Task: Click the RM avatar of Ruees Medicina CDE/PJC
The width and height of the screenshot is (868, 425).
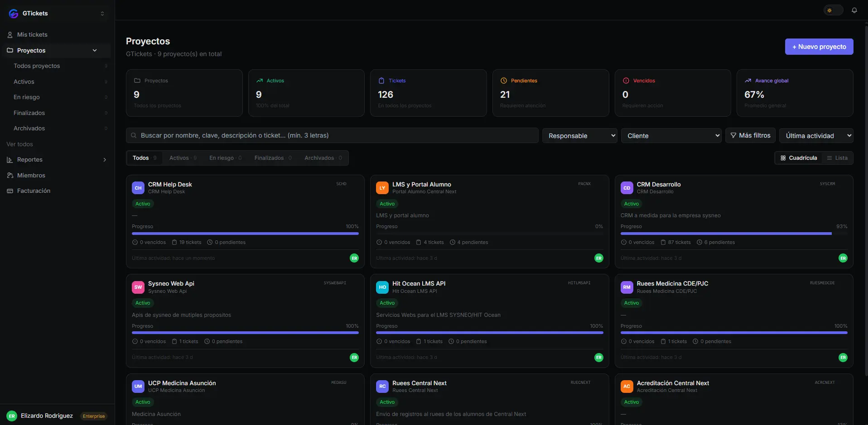Action: click(x=627, y=287)
